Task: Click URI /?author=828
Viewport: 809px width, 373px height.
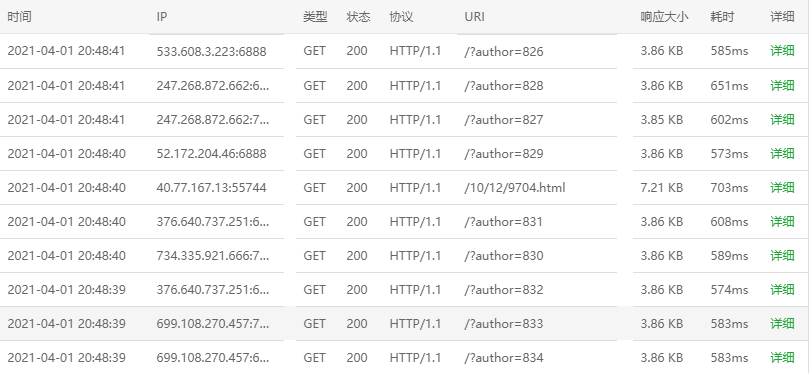Action: [x=504, y=85]
